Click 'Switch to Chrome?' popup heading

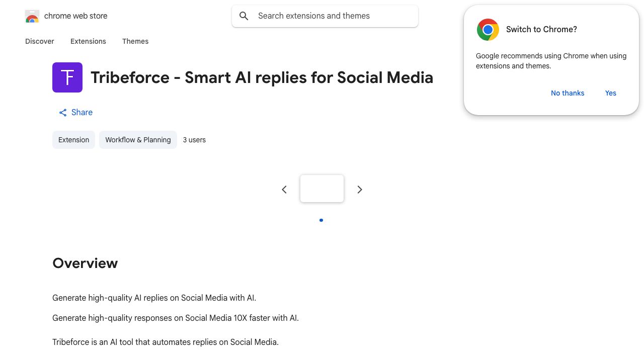541,30
